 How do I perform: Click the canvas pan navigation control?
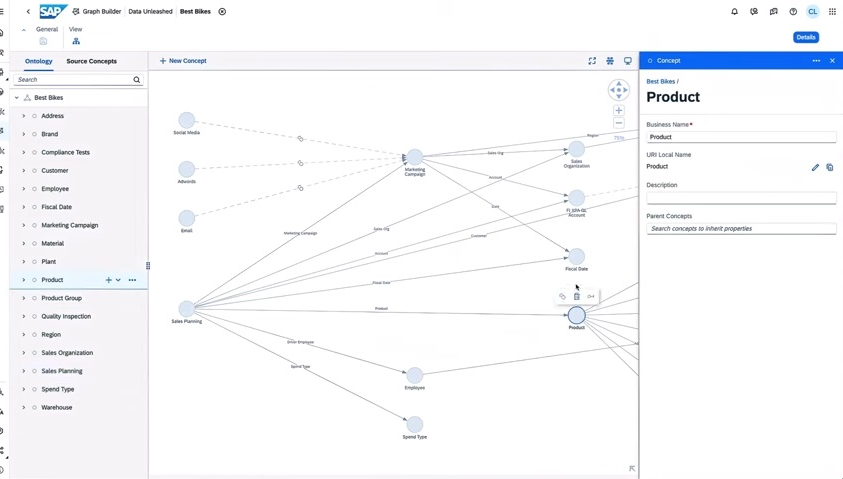coord(619,90)
